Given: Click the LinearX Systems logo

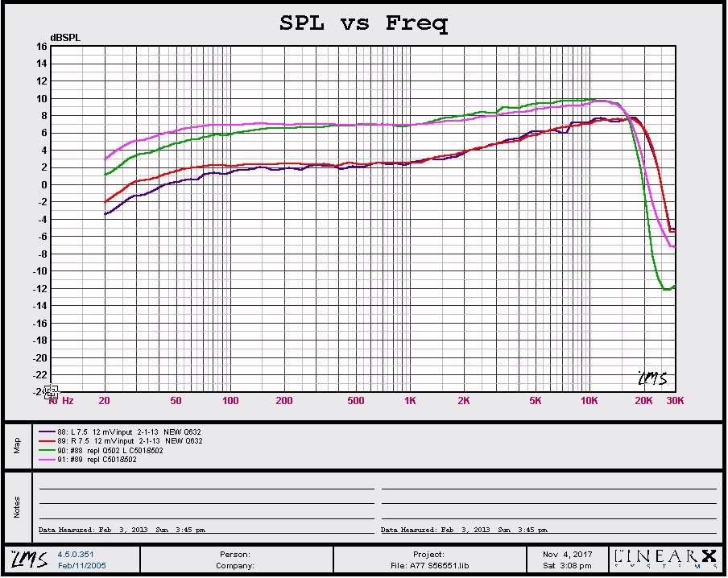Looking at the screenshot, I should click(x=664, y=559).
